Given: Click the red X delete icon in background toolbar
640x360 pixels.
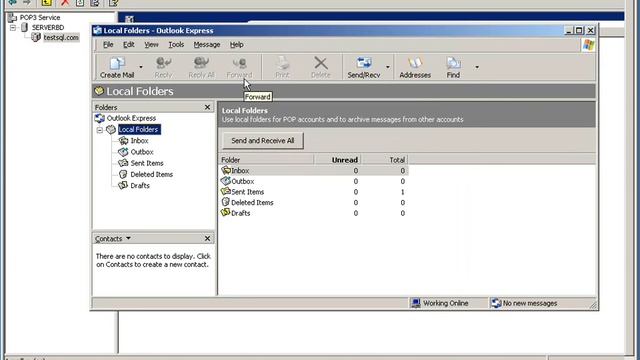Looking at the screenshot, I should (x=64, y=3).
